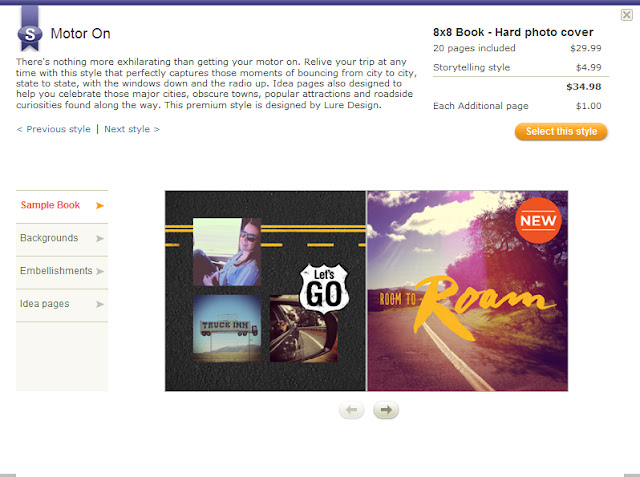View the Idea pages tab
640x477 pixels.
pyautogui.click(x=62, y=305)
